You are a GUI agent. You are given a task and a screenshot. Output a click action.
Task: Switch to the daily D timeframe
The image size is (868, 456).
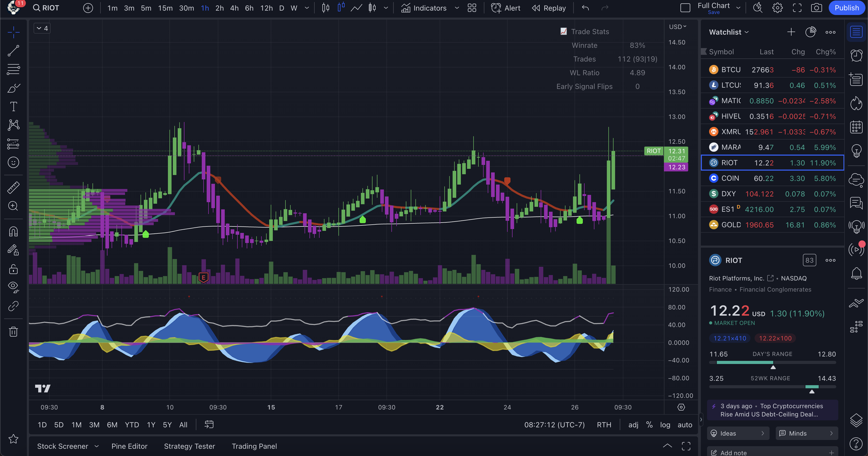point(281,8)
